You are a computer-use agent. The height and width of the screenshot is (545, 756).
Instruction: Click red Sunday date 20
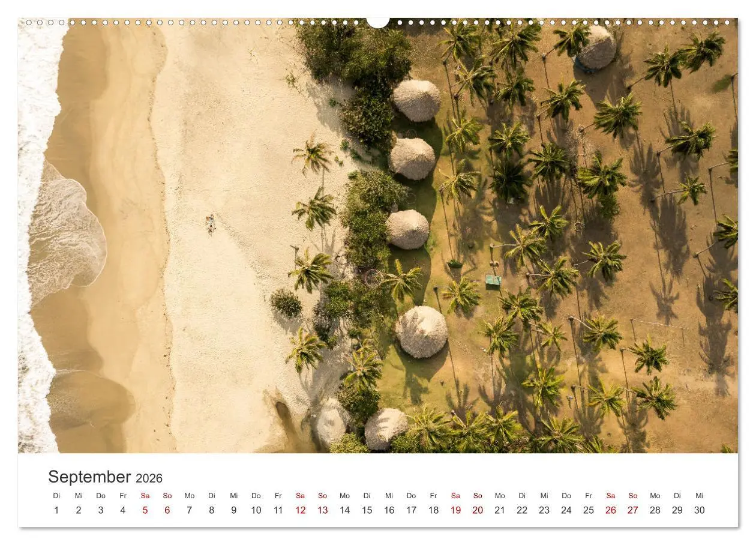(x=478, y=510)
